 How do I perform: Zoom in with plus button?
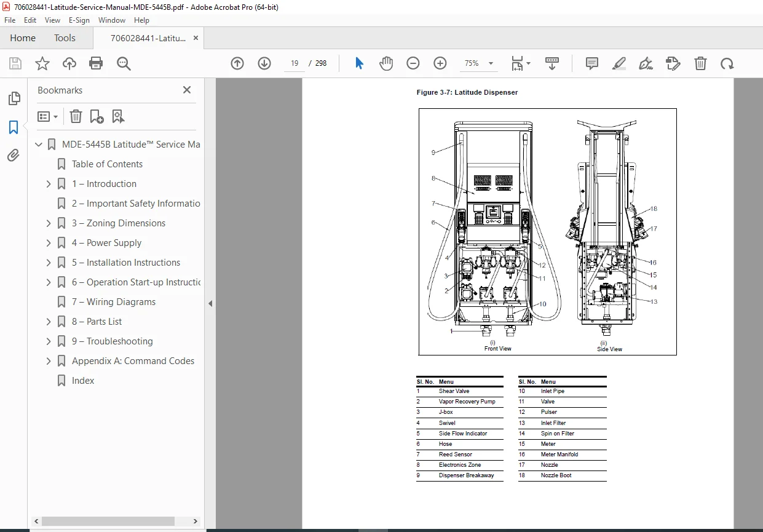(440, 63)
